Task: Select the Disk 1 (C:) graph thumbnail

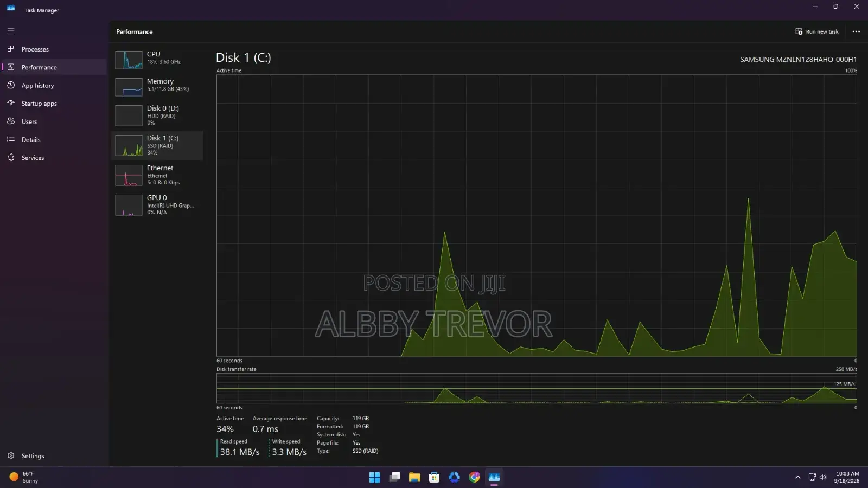Action: (x=129, y=145)
